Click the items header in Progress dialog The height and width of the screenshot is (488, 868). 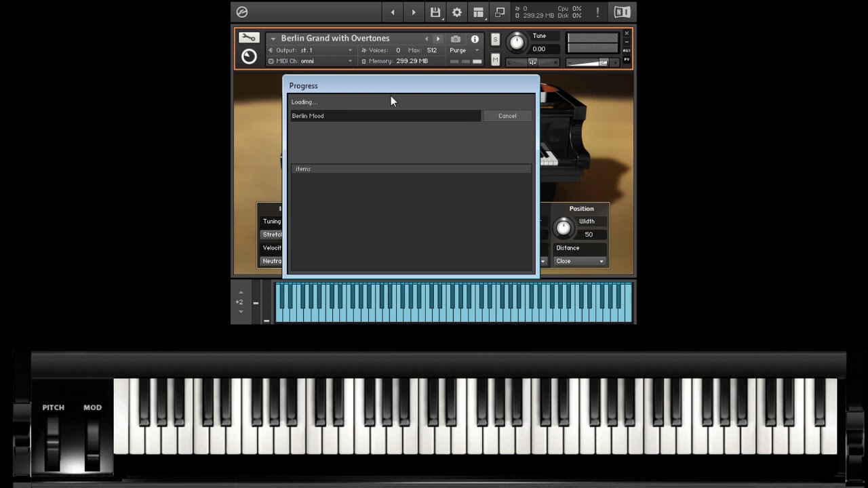411,169
